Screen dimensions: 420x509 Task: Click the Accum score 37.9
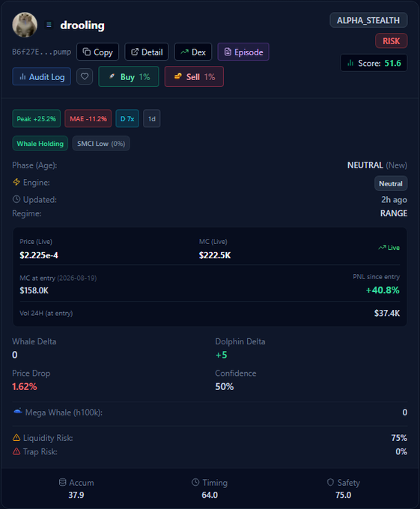(x=76, y=495)
